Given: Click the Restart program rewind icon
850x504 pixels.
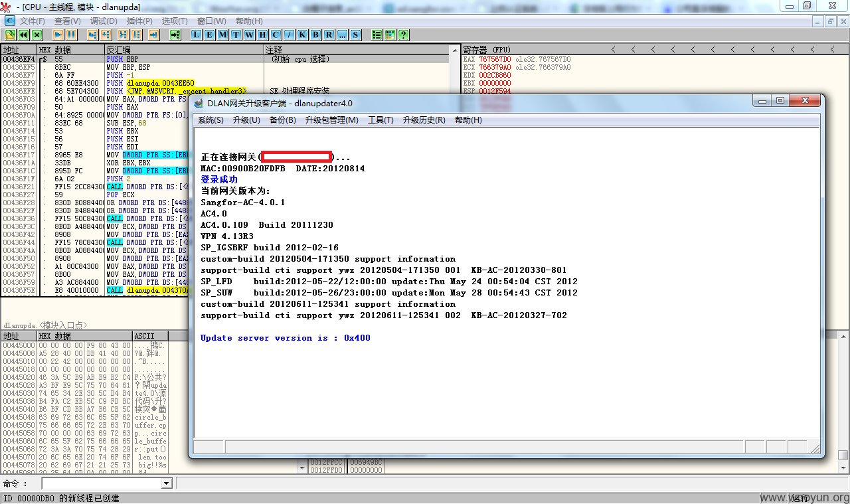Looking at the screenshot, I should point(23,35).
